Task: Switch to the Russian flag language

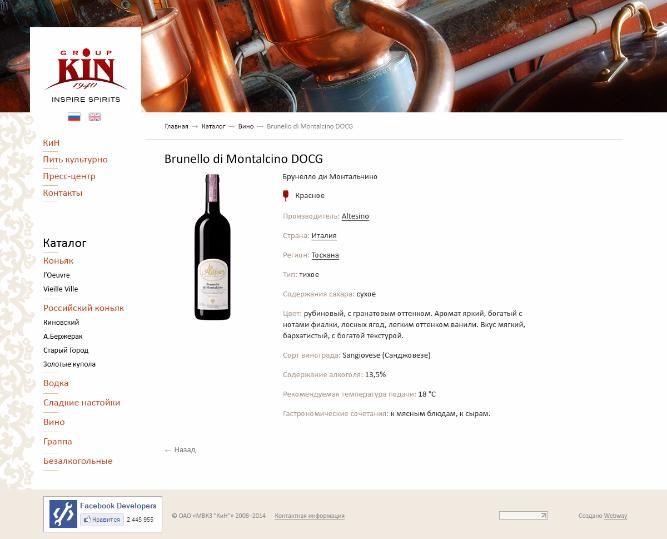Action: (x=74, y=117)
